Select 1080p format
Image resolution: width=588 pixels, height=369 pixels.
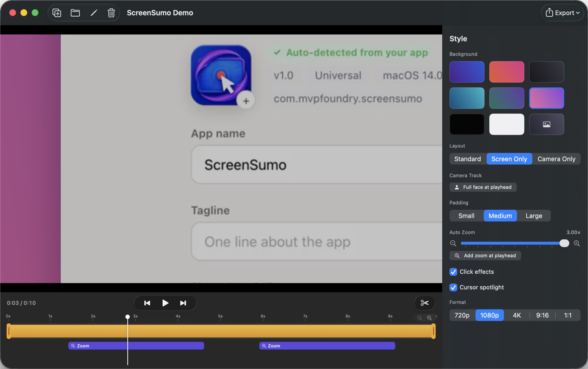489,315
